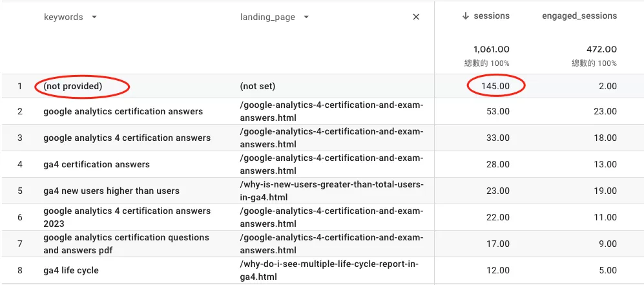Click the (not provided) keyword cell
Image resolution: width=644 pixels, height=285 pixels.
(x=73, y=86)
